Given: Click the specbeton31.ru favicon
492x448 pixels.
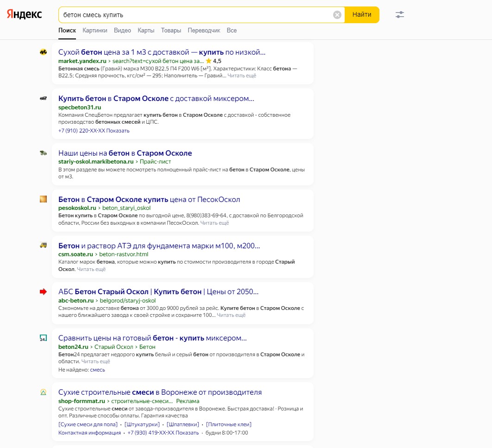Looking at the screenshot, I should (43, 99).
